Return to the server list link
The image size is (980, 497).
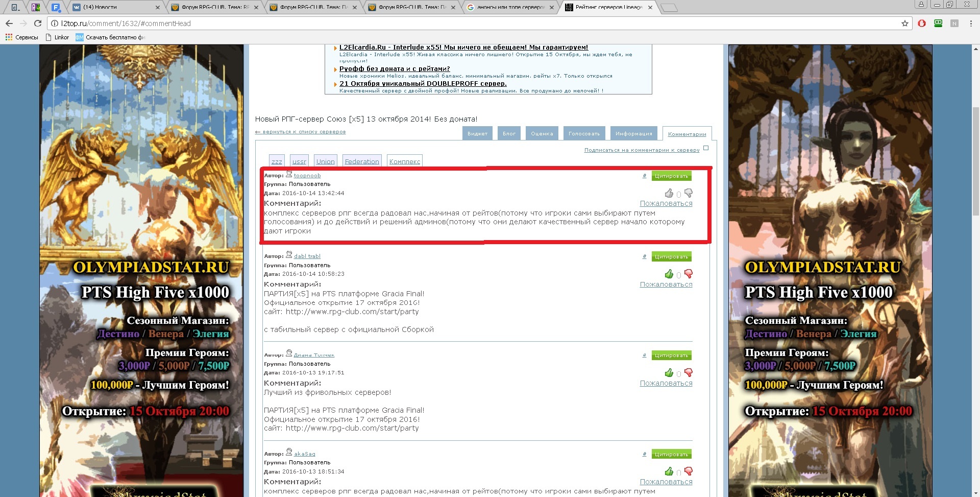pyautogui.click(x=300, y=132)
